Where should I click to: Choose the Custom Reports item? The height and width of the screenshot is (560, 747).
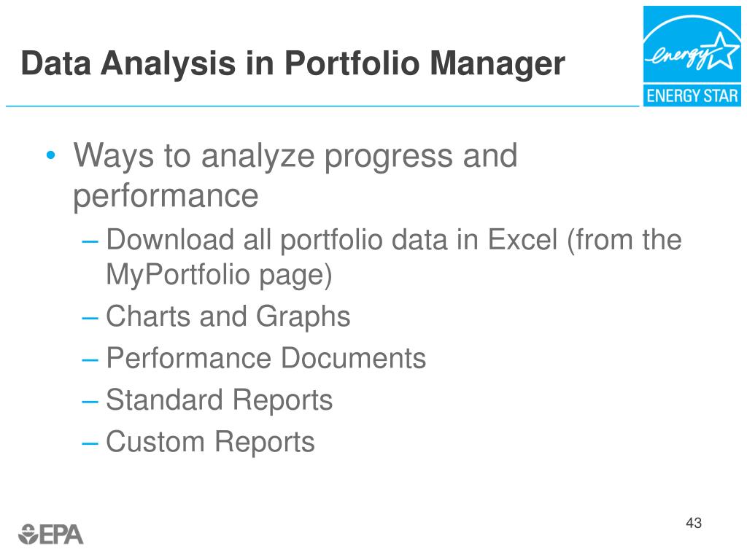tap(210, 442)
